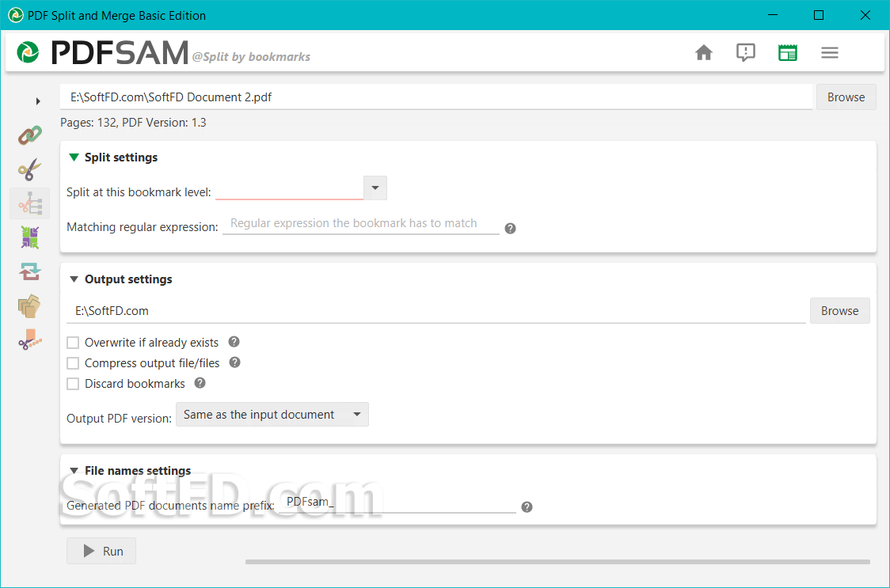Show help for Overwrite if already exists
890x588 pixels.
click(234, 342)
